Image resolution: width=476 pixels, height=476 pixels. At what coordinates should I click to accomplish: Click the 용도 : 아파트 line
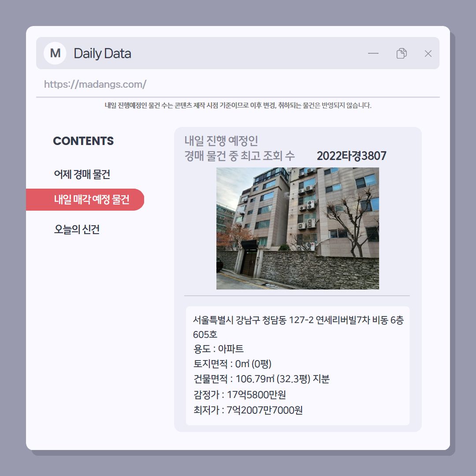pyautogui.click(x=218, y=349)
